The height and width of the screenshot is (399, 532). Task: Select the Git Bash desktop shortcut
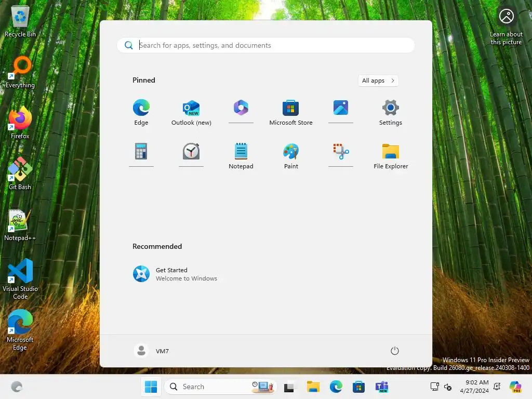[x=20, y=174]
